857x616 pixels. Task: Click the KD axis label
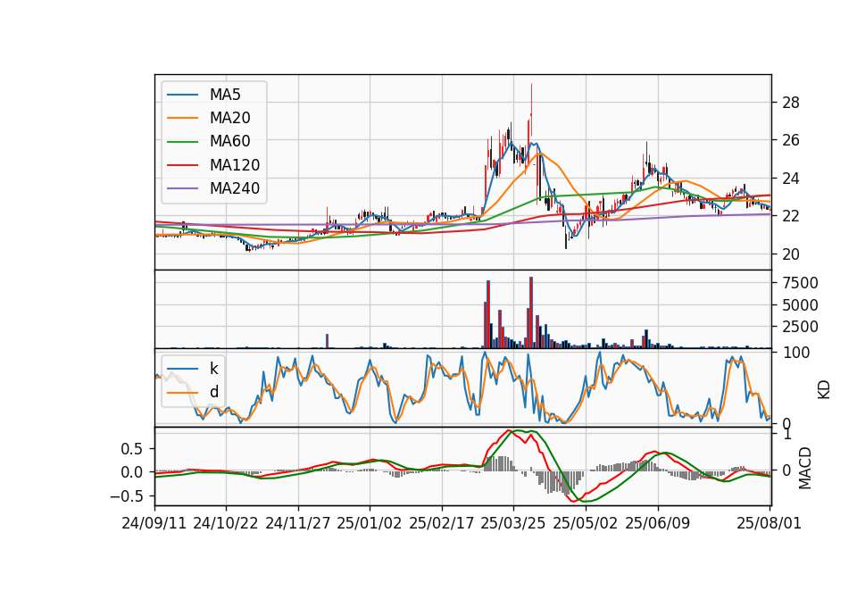tap(824, 389)
